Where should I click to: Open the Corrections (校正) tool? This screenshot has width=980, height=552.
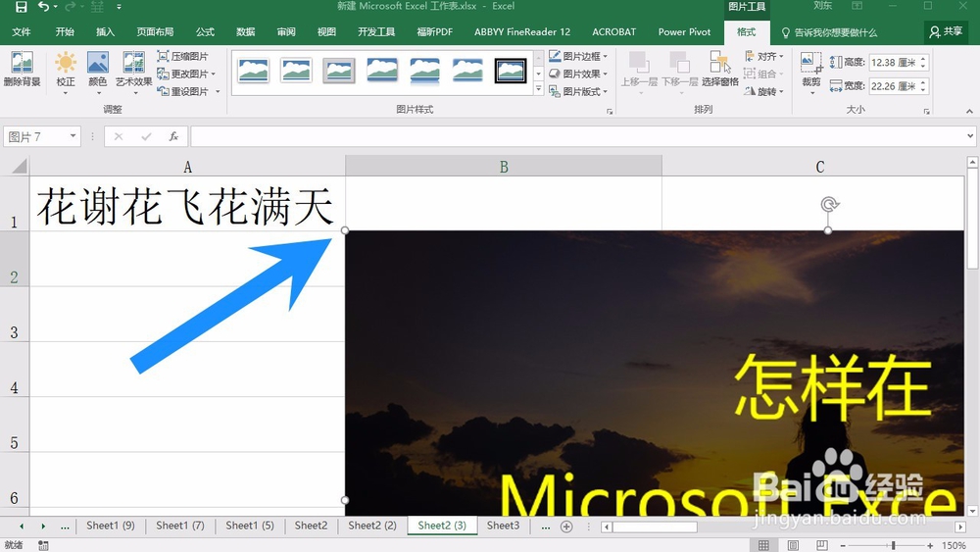66,73
